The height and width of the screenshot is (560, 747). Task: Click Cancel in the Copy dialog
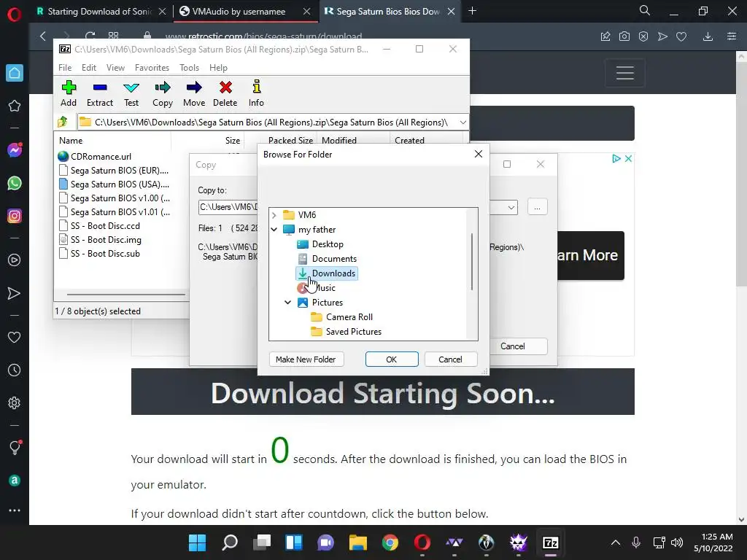coord(513,346)
